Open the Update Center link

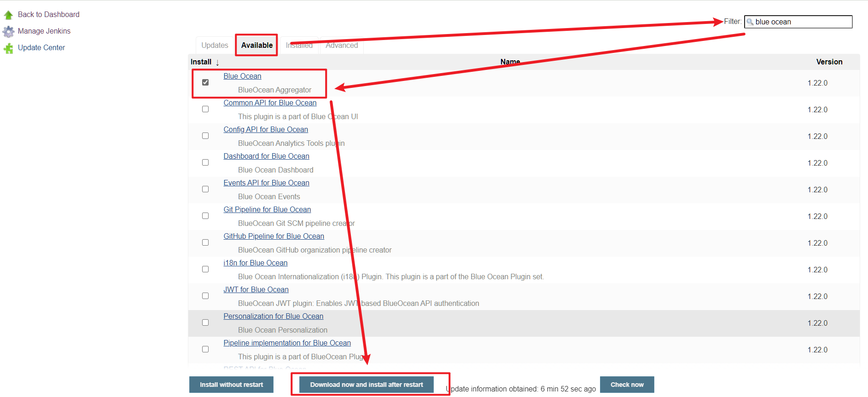pyautogui.click(x=41, y=48)
